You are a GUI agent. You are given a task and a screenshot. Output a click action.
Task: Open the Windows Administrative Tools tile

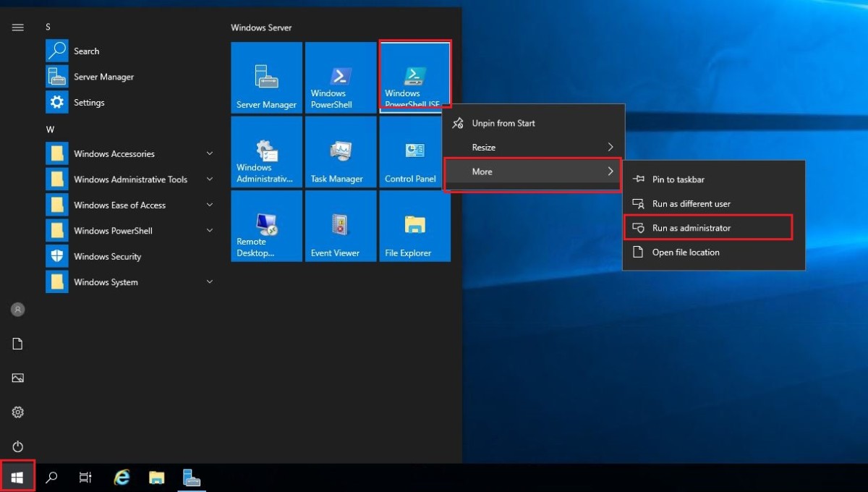point(267,152)
